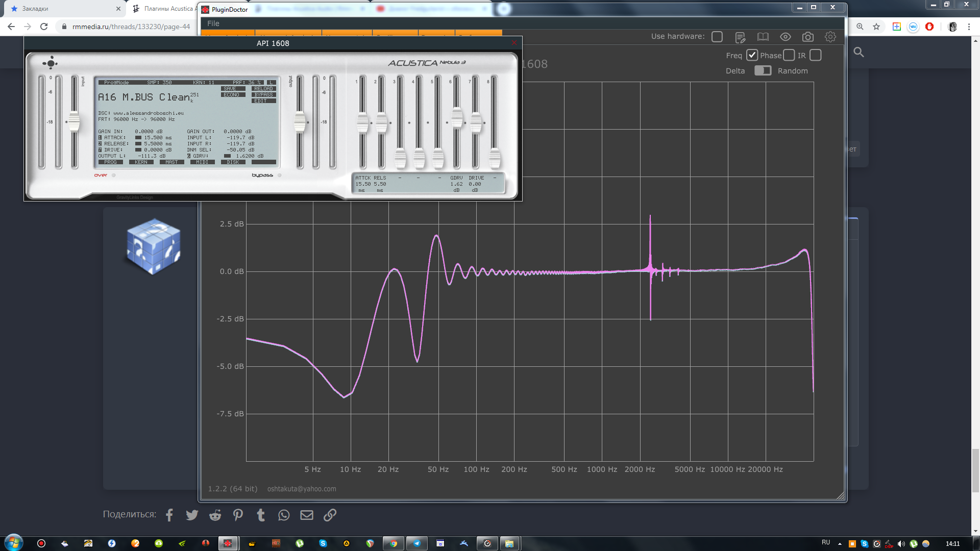980x551 pixels.
Task: Click the eye view icon in PluginDoctor
Action: [786, 37]
